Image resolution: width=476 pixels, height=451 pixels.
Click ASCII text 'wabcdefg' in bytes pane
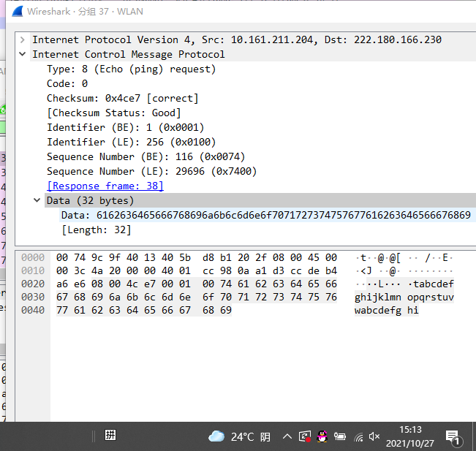377,310
